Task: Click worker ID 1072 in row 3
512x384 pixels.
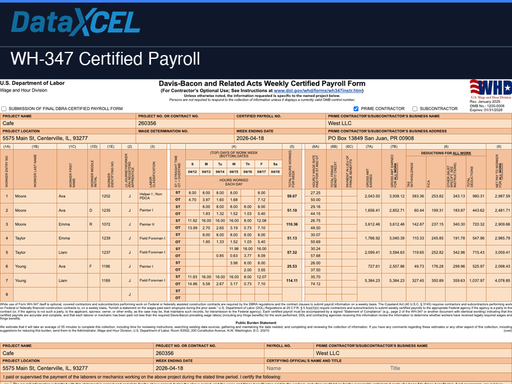Action: click(x=111, y=224)
